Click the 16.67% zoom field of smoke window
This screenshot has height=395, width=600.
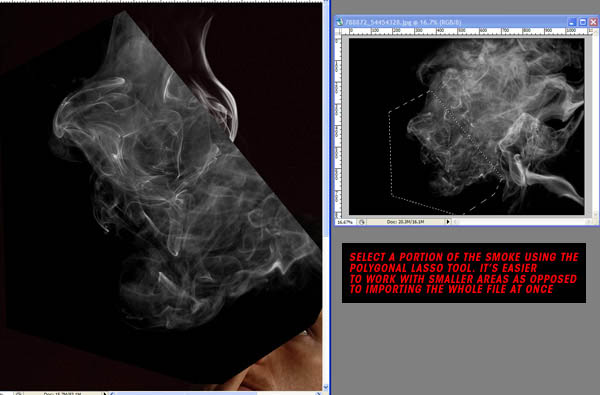pyautogui.click(x=346, y=222)
